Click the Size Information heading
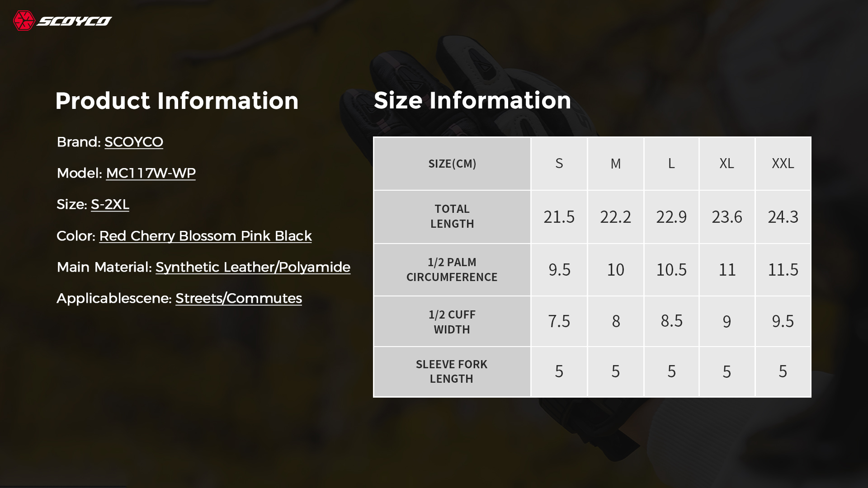 click(472, 100)
